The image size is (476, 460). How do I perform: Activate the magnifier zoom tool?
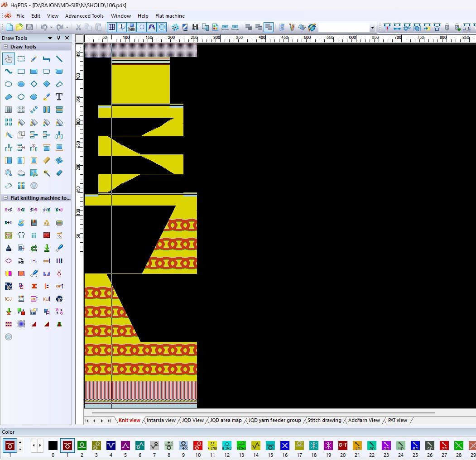[8, 173]
